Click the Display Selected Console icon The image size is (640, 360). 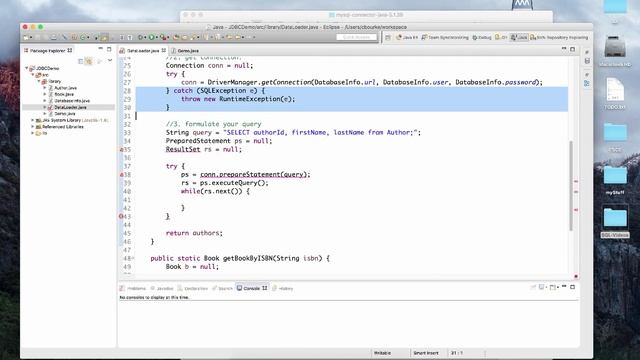(x=541, y=287)
